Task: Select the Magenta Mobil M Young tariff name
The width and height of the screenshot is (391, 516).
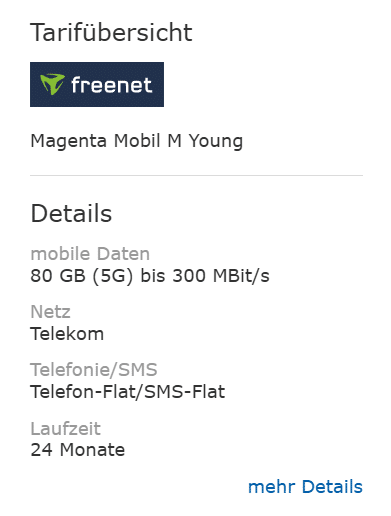Action: click(x=137, y=141)
